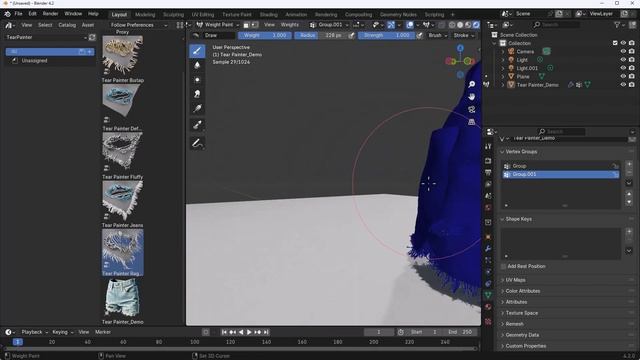Viewport: 640px width, 360px height.
Task: Select the Sample Weight eyedropper tool
Action: pyautogui.click(x=197, y=125)
